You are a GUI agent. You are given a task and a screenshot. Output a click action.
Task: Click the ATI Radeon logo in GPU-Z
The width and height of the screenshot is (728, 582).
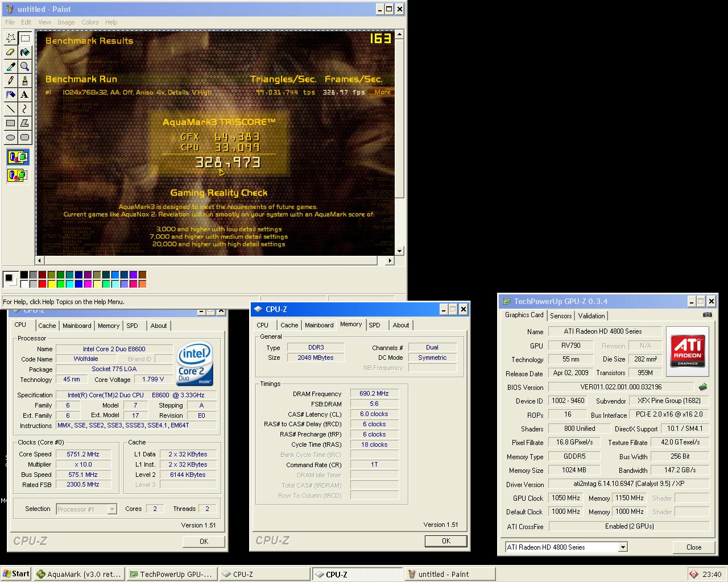coord(688,351)
